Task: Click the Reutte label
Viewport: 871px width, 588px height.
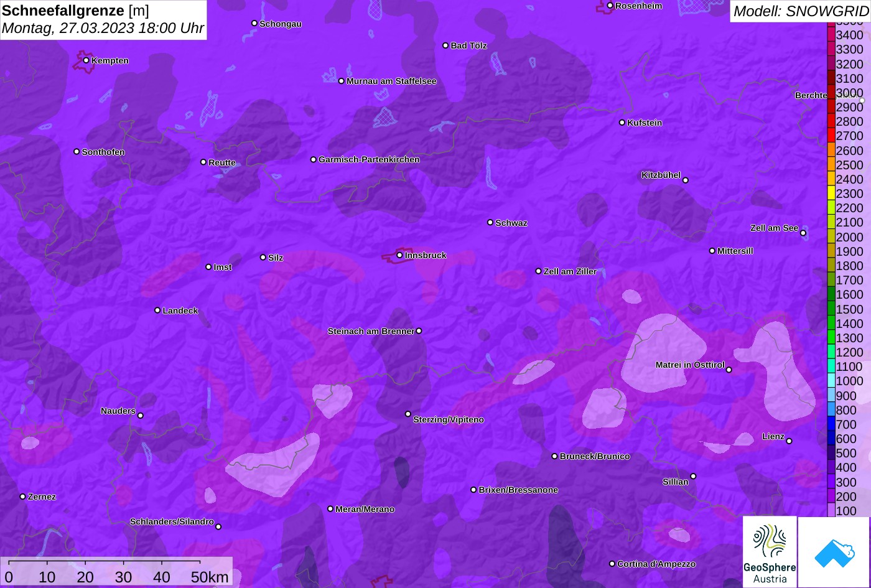Action: (222, 162)
